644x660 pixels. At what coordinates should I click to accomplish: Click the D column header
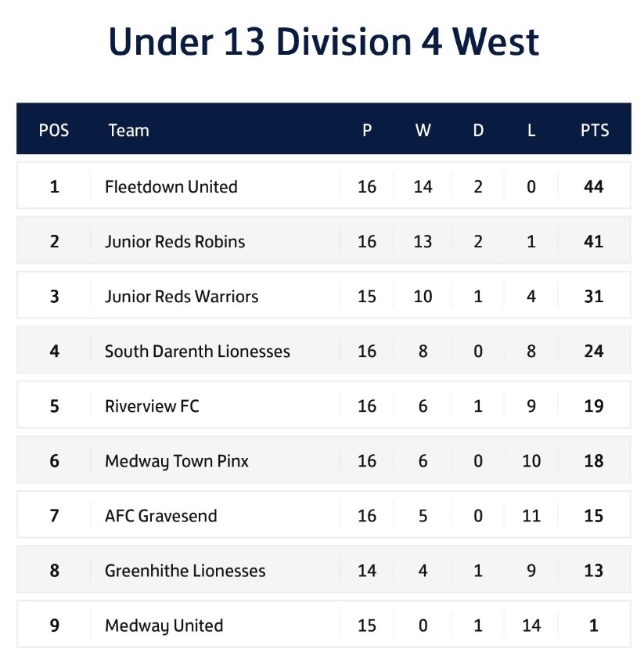(x=478, y=130)
